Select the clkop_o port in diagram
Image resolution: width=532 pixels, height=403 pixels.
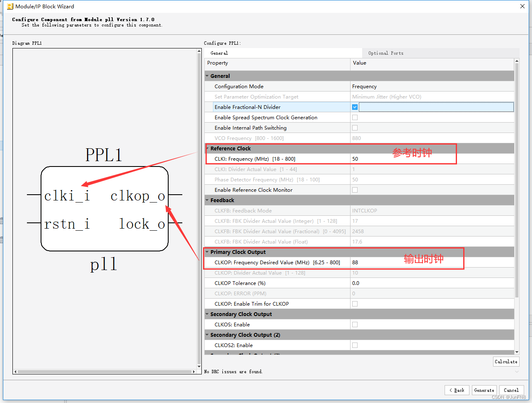click(x=138, y=195)
